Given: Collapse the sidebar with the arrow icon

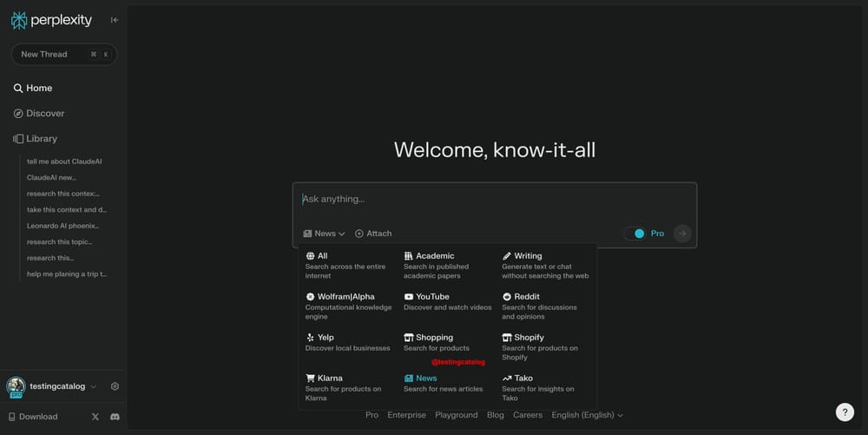Looking at the screenshot, I should 115,20.
